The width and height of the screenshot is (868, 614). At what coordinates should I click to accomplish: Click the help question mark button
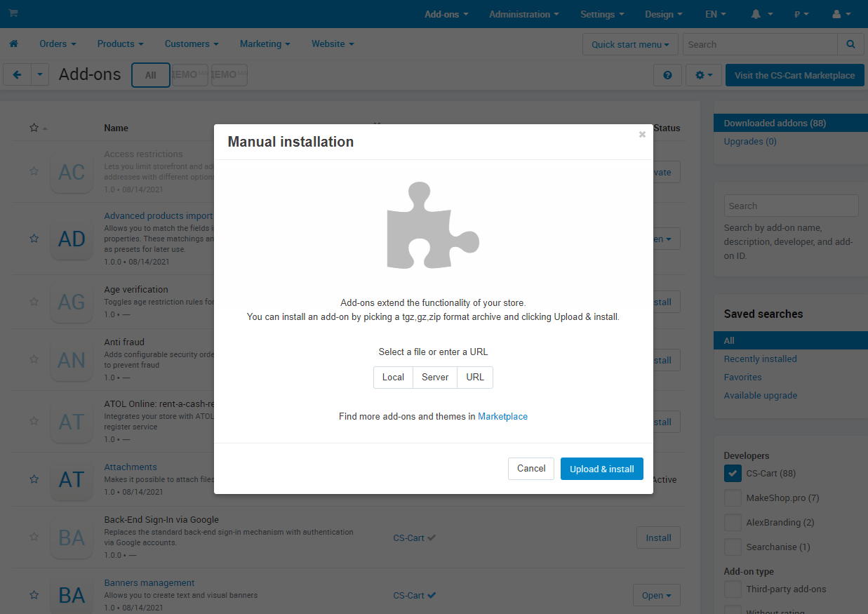667,75
